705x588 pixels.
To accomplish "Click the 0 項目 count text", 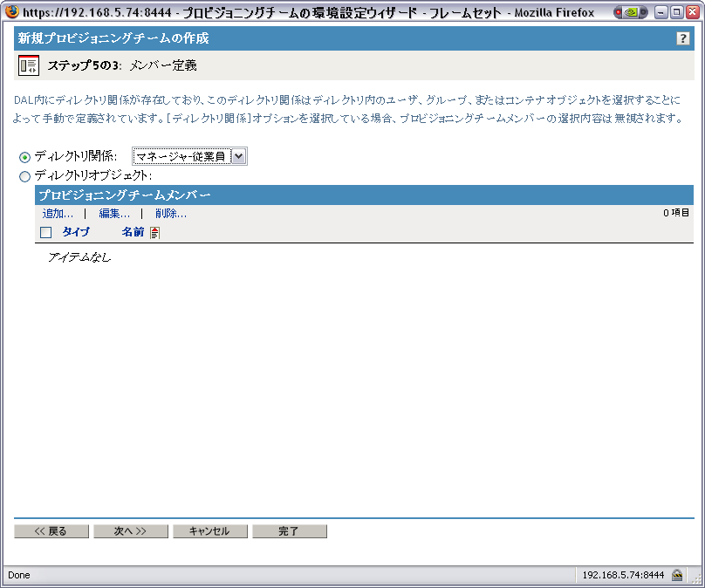I will (x=676, y=213).
